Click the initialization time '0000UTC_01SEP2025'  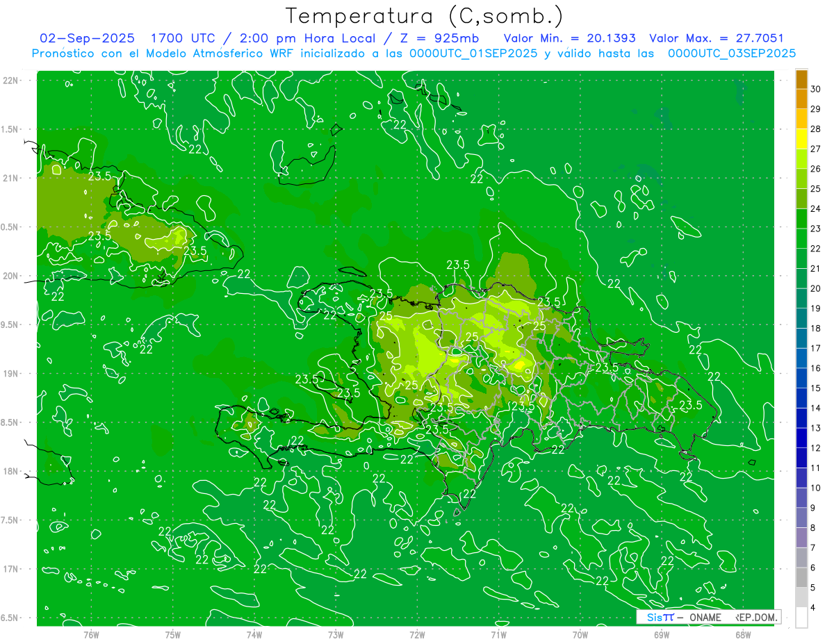tap(473, 53)
